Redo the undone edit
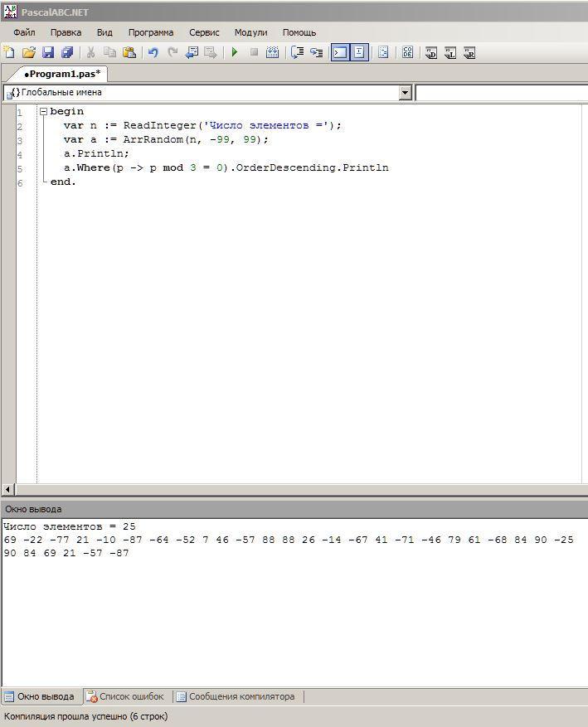Viewport: 588px width, 727px height. [173, 52]
